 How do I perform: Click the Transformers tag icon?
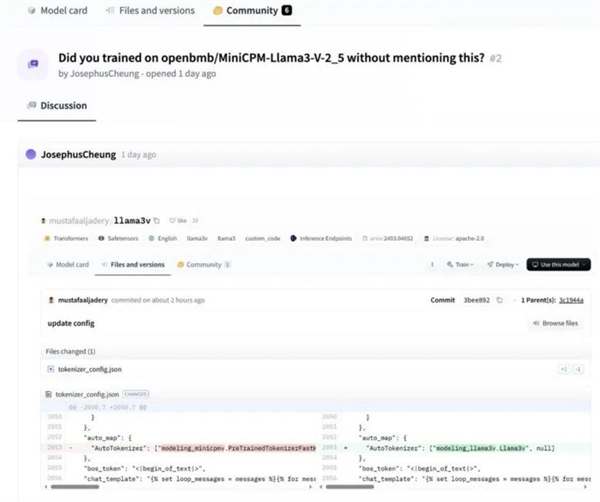click(x=47, y=239)
